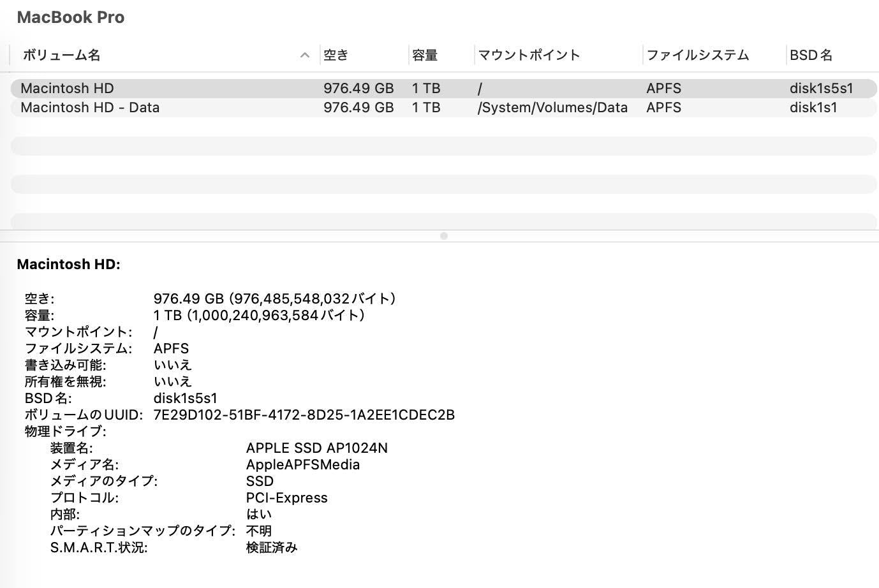Click the first empty row below the volumes
879x588 pixels.
click(443, 146)
